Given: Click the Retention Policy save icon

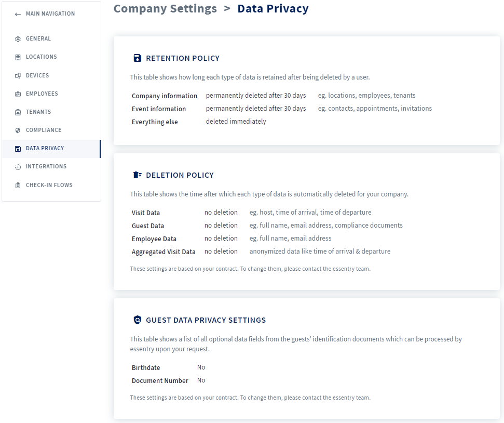Looking at the screenshot, I should [x=137, y=58].
